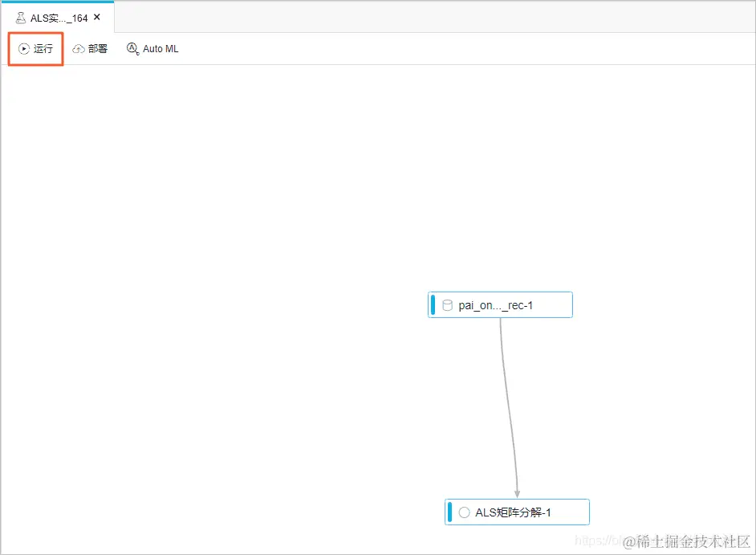756x555 pixels.
Task: Click the 运行 (Run) button
Action: pos(35,49)
